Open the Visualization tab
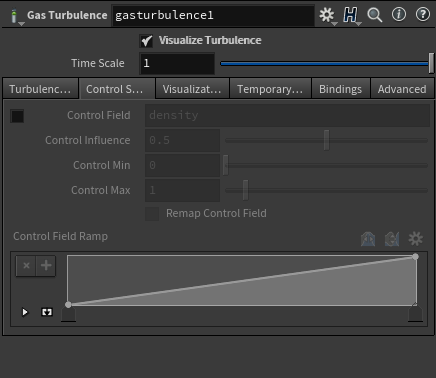 pos(192,89)
